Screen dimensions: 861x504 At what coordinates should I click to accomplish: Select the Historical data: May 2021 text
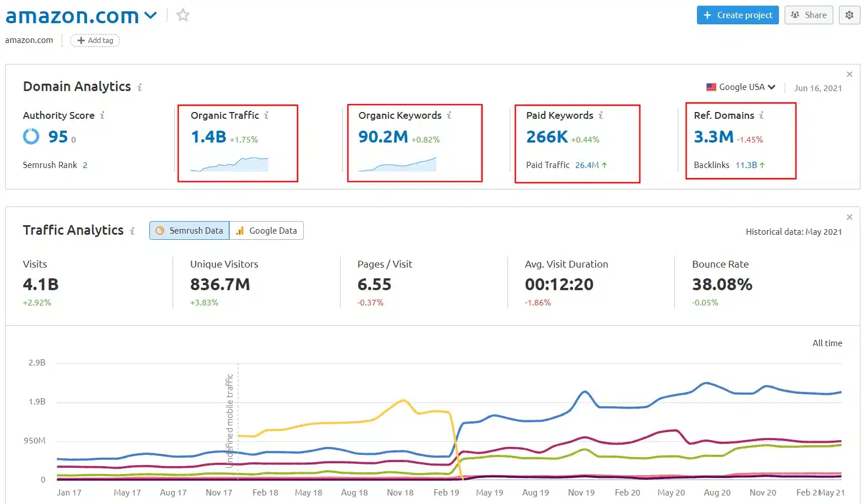(794, 232)
